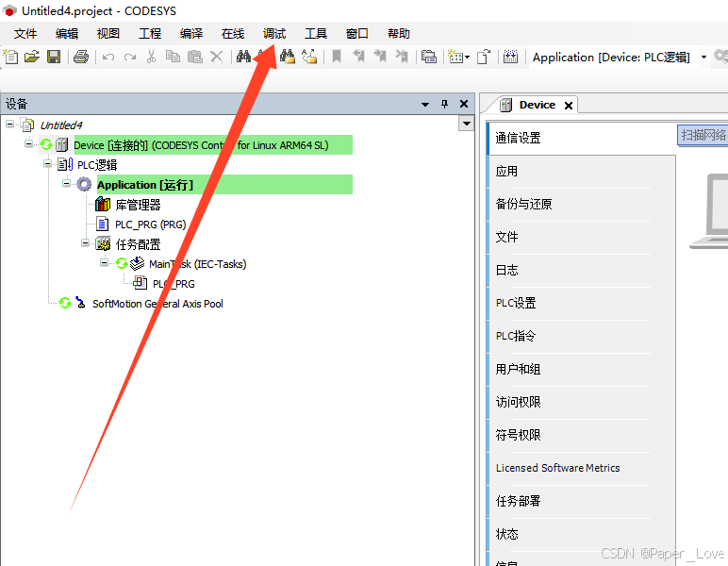Image resolution: width=728 pixels, height=566 pixels.
Task: Click the Toggle bookmark icon
Action: [x=337, y=57]
